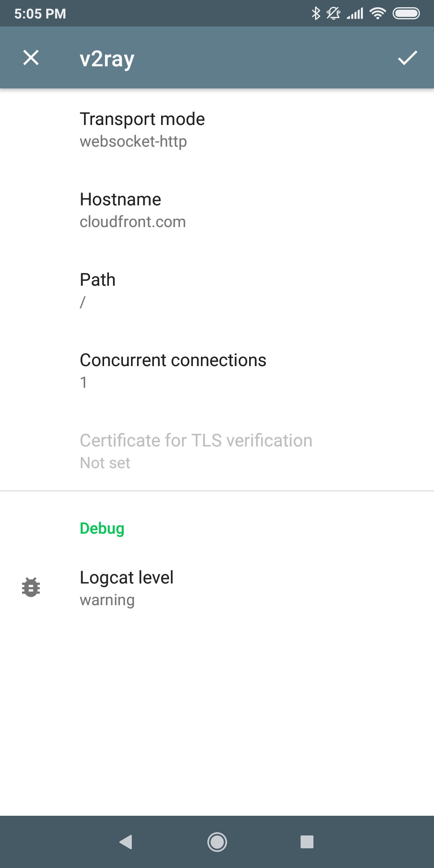Tap the v2ray title in the toolbar

pos(107,58)
